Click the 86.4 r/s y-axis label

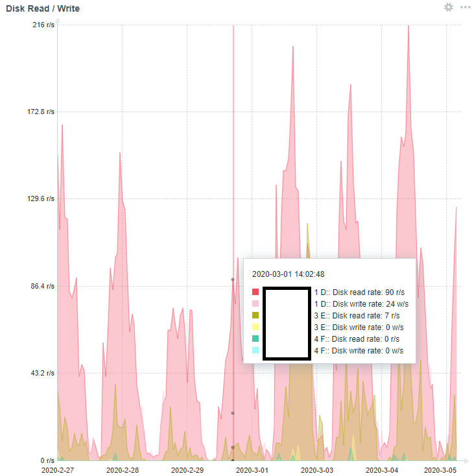(43, 286)
